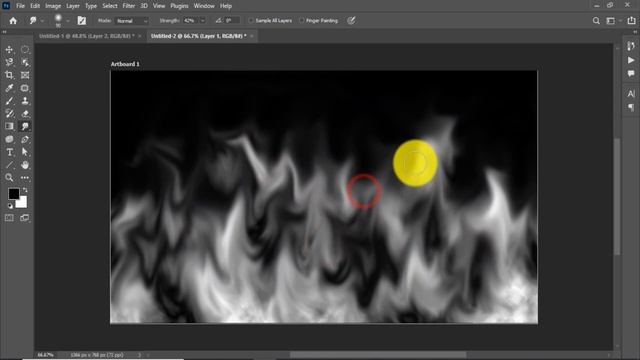
Task: Open the Mode dropdown set to Normal
Action: (132, 20)
